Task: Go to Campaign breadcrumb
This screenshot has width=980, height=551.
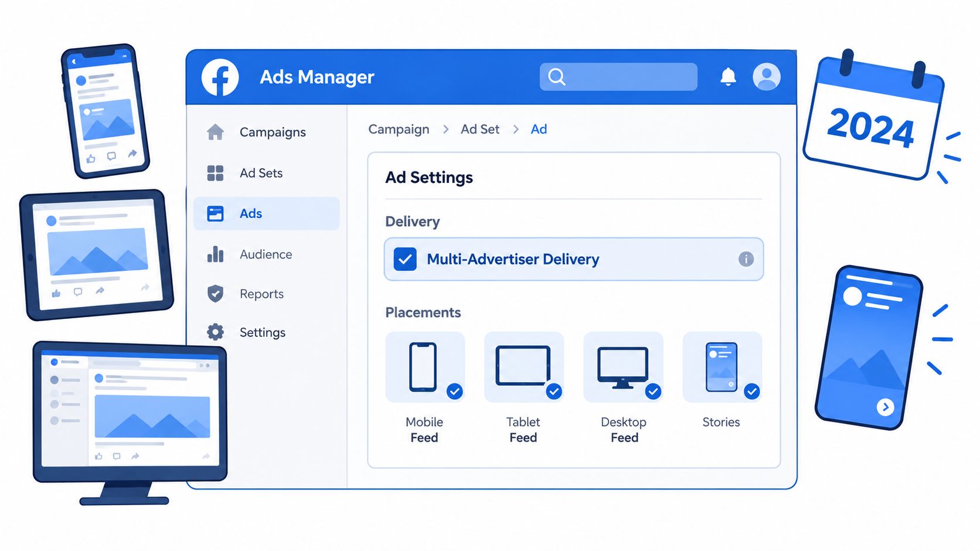Action: tap(399, 130)
